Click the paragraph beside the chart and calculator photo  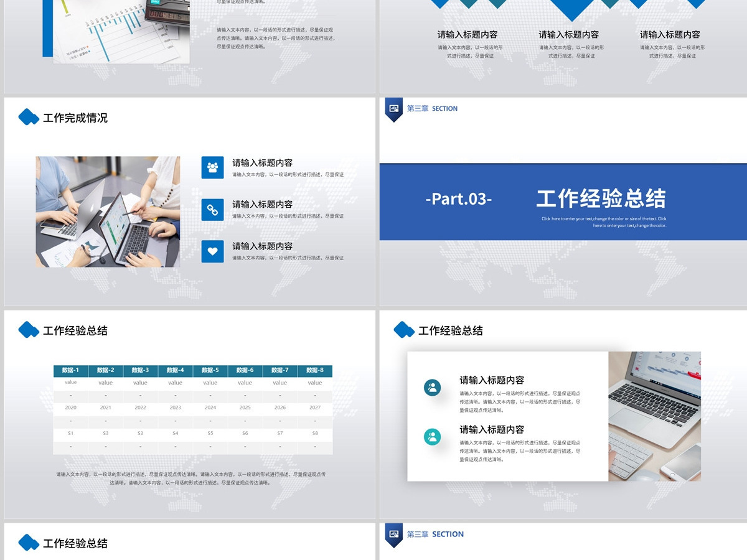[x=276, y=38]
